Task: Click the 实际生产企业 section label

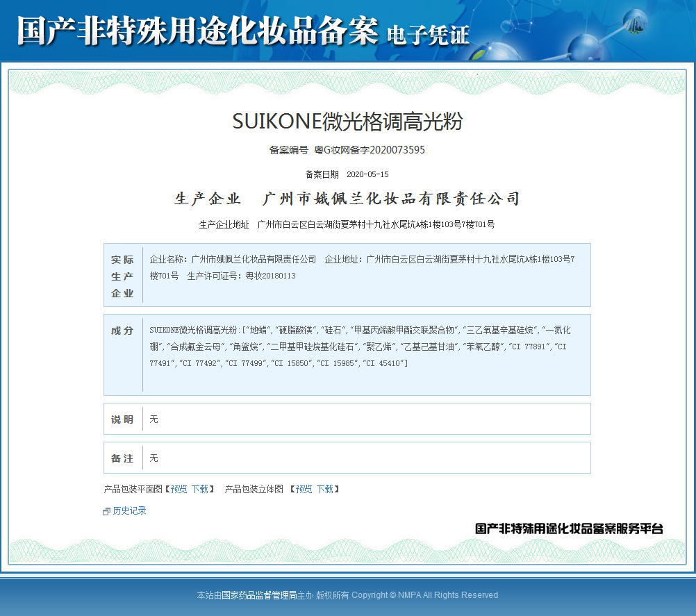Action: (122, 276)
